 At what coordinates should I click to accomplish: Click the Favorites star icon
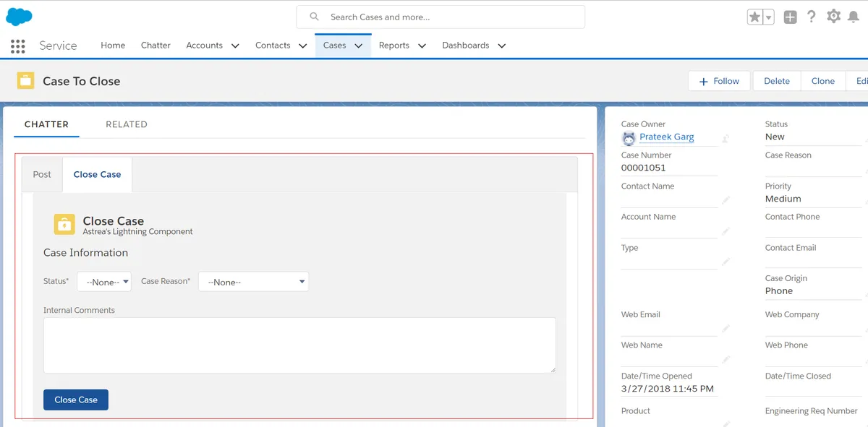[x=755, y=17]
